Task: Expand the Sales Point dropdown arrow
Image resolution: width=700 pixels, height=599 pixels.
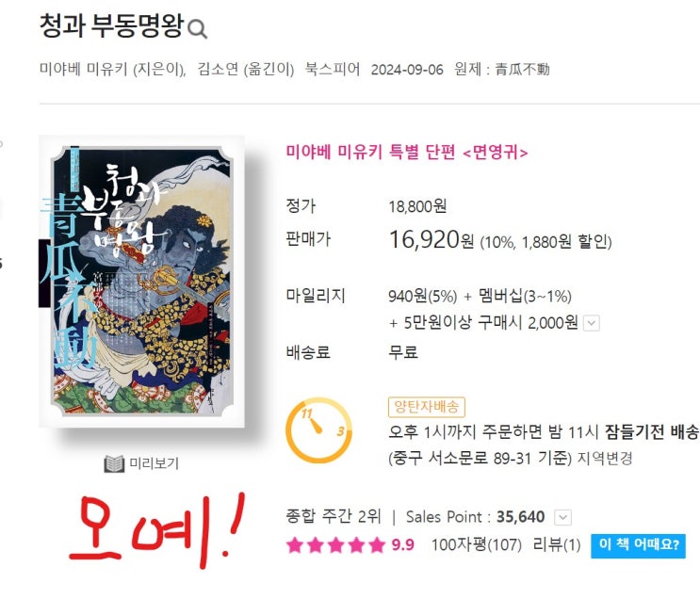Action: 562,517
